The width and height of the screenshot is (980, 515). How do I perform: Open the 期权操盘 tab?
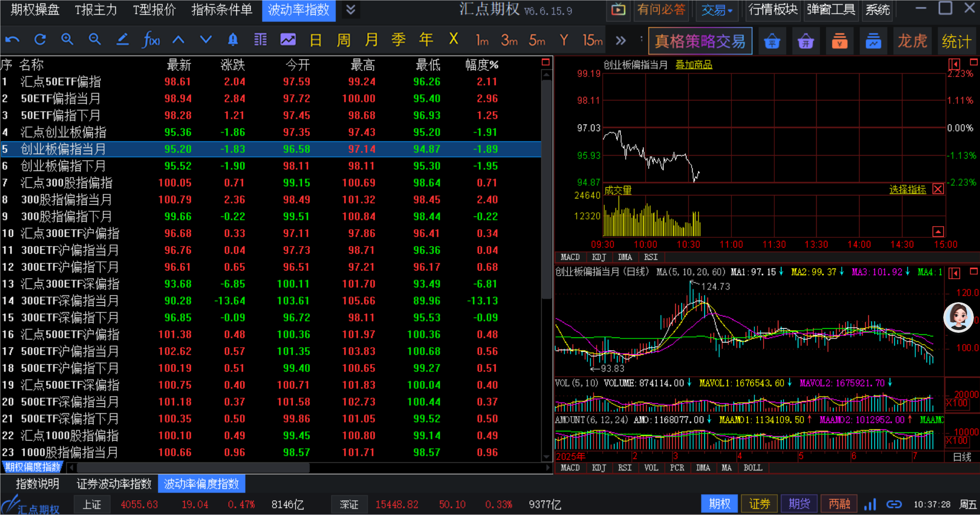[x=35, y=10]
